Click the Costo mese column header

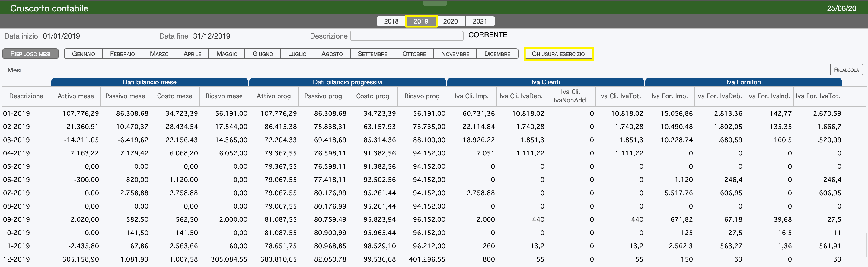click(x=174, y=96)
